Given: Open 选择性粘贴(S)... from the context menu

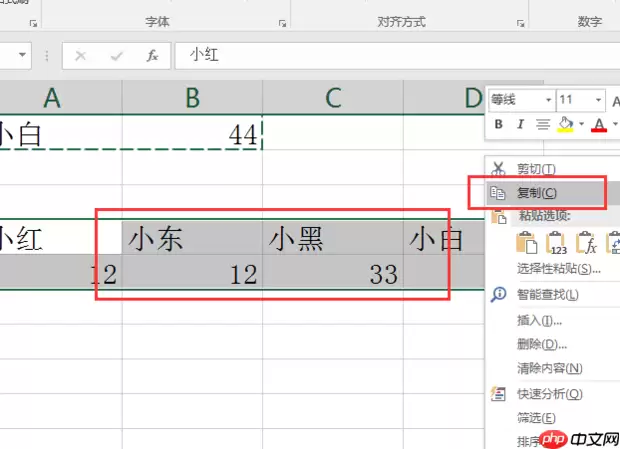Looking at the screenshot, I should click(559, 269).
